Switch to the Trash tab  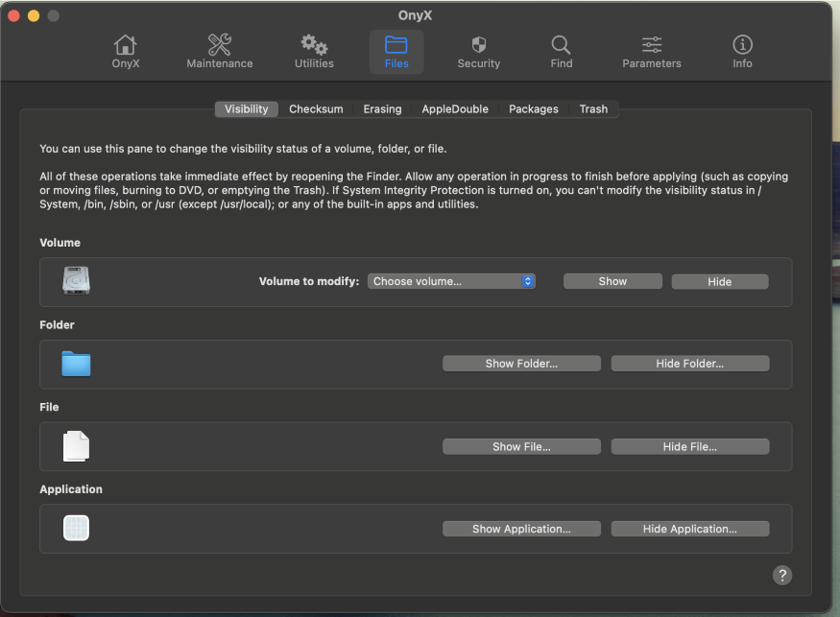(x=593, y=108)
